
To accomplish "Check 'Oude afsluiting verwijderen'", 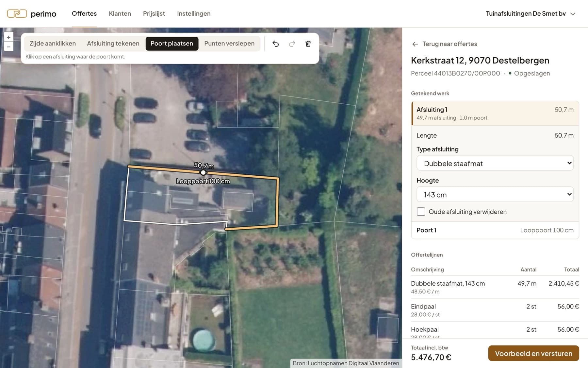I will point(421,212).
